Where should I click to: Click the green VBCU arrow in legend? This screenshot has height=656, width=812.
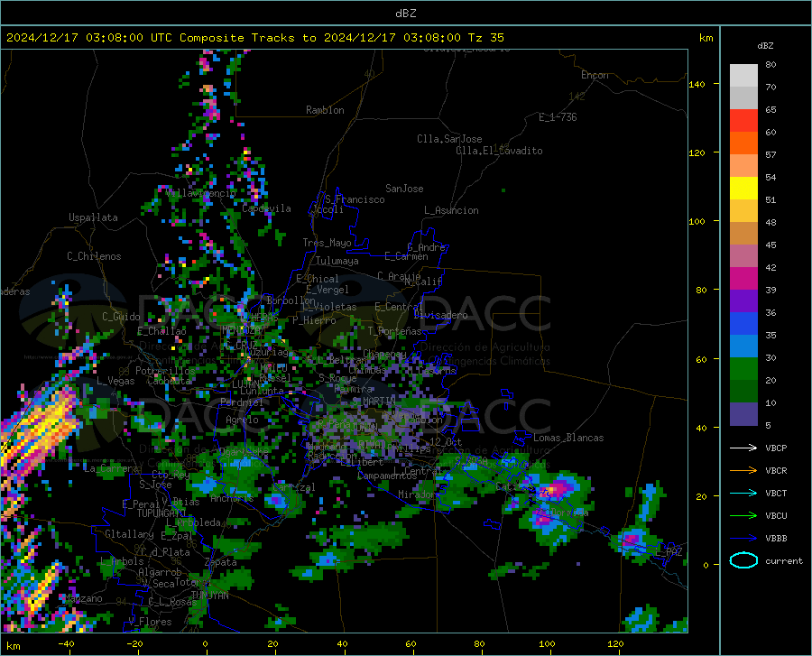(743, 516)
